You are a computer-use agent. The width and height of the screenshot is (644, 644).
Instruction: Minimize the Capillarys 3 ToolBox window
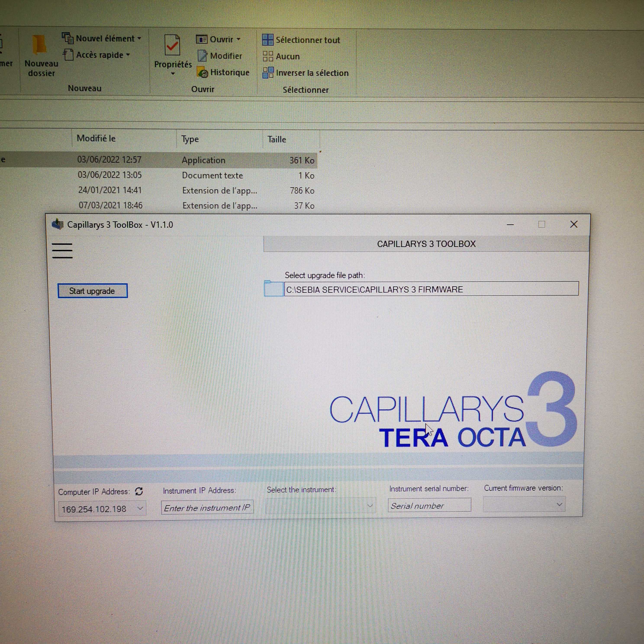510,224
